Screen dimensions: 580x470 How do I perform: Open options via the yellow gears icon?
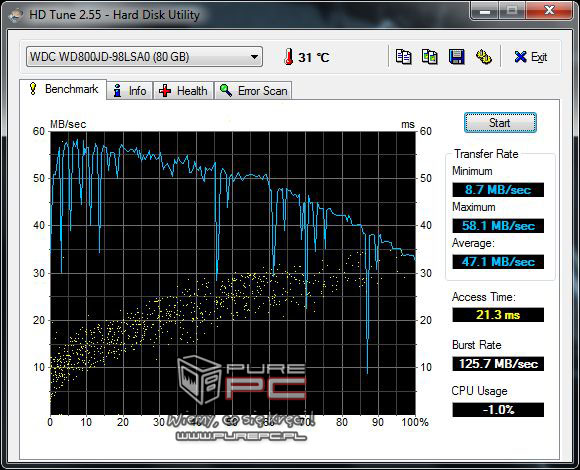tap(483, 57)
